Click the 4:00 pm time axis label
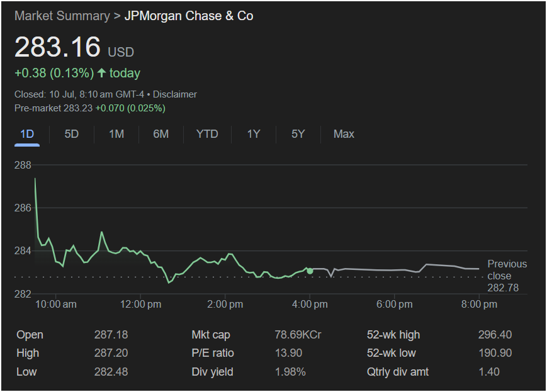This screenshot has height=392, width=547. [x=310, y=305]
